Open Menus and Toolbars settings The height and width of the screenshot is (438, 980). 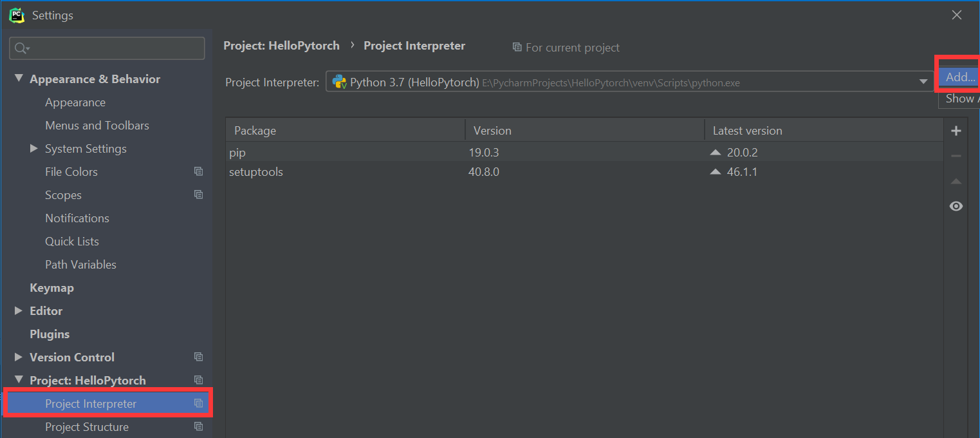pos(97,126)
